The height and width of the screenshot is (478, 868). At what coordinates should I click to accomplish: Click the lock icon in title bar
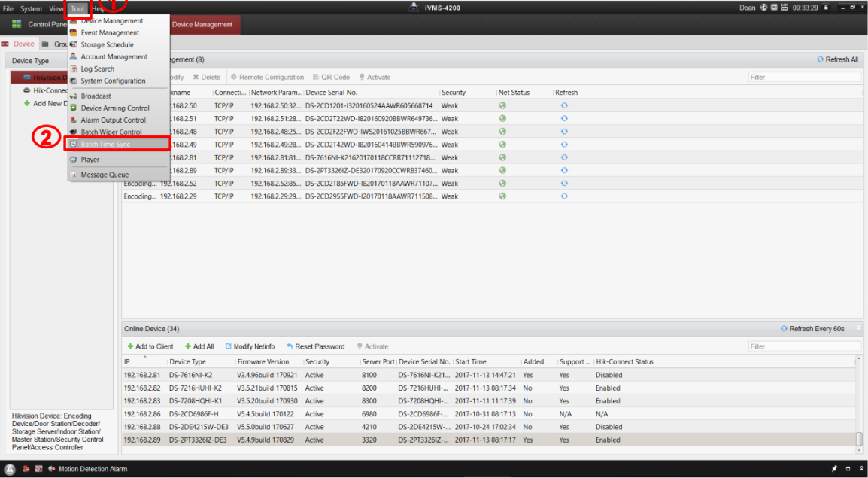(826, 8)
